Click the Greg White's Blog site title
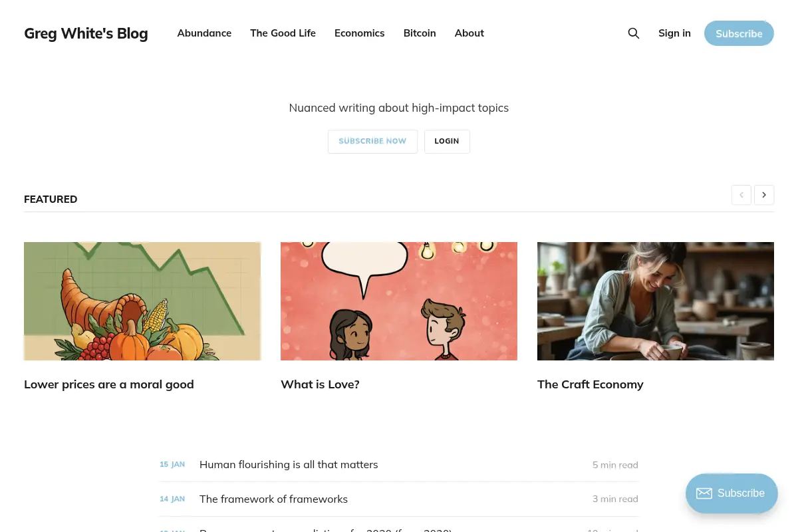 tap(86, 33)
